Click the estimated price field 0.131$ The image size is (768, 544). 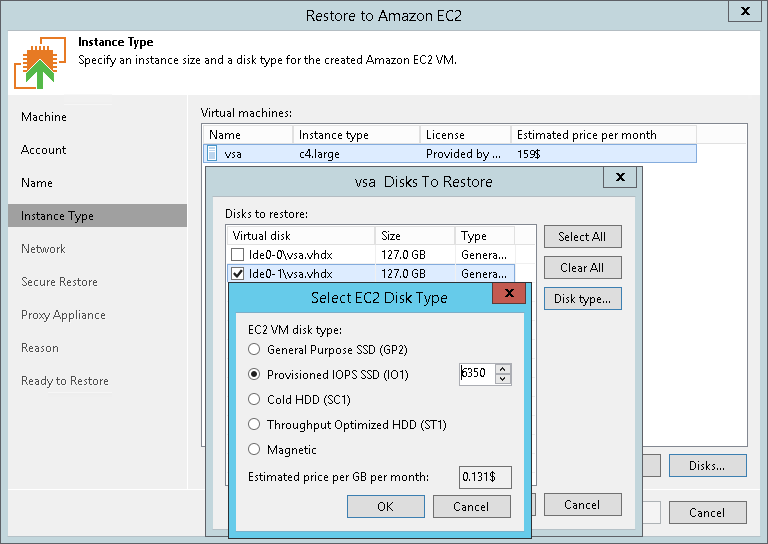485,477
